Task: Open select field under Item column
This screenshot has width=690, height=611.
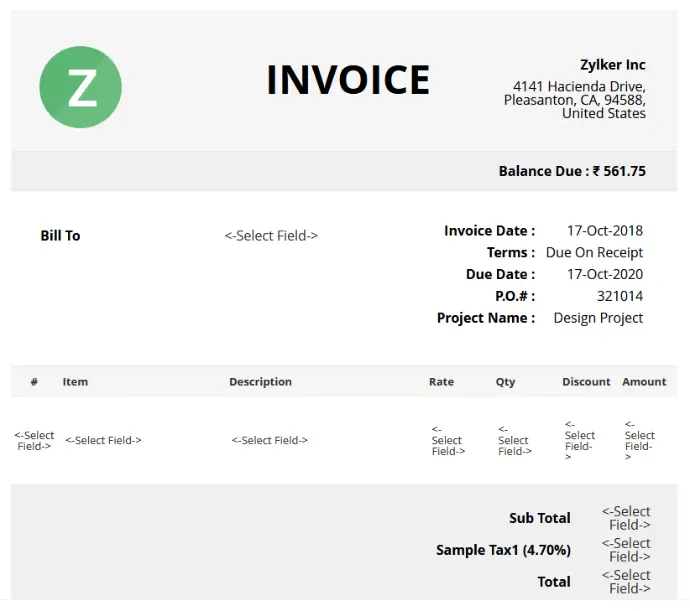Action: coord(103,441)
